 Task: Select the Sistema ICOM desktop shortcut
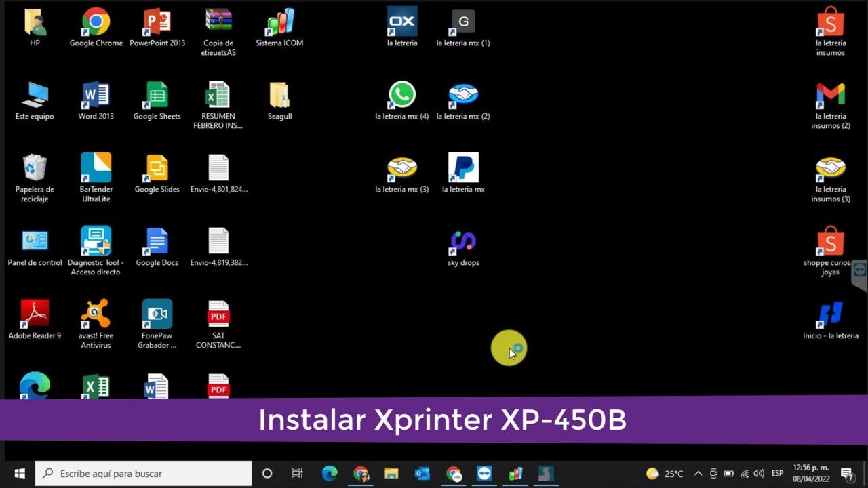click(279, 28)
